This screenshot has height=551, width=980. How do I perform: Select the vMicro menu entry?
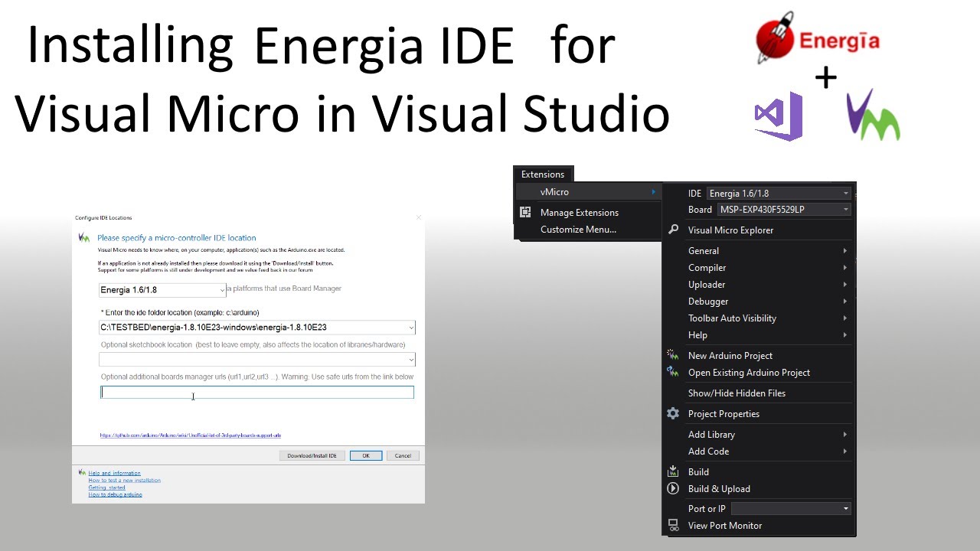[x=588, y=191]
